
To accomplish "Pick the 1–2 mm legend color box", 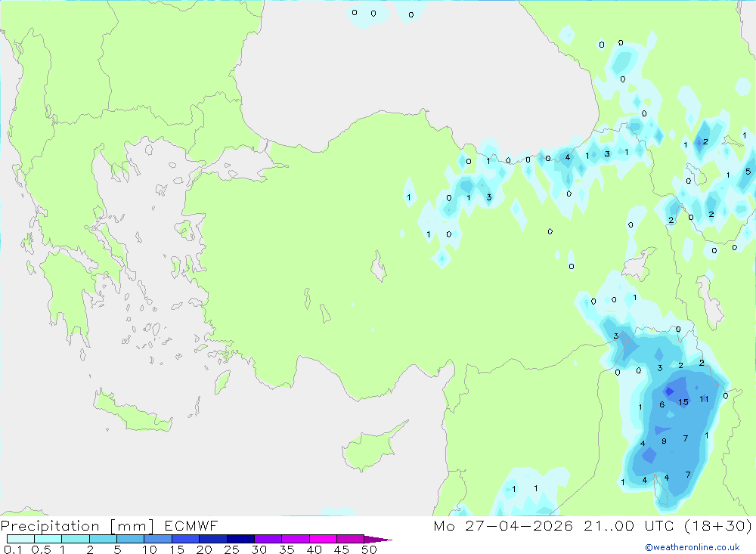I will coord(76,539).
